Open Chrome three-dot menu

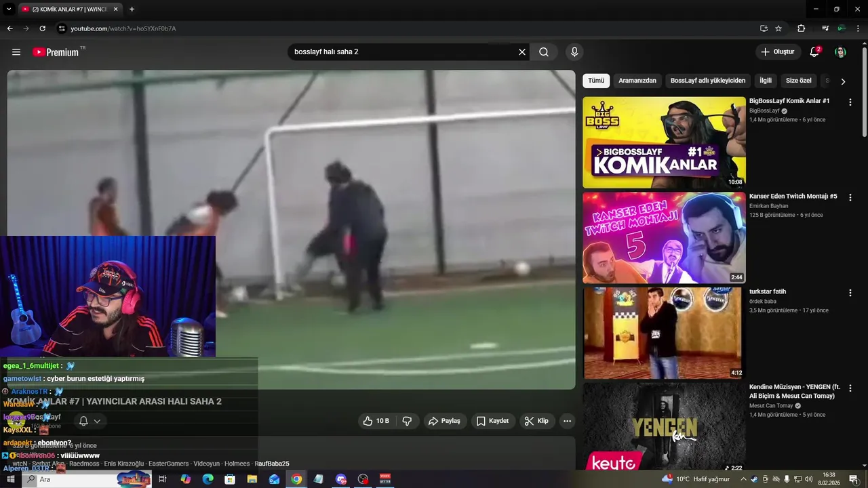point(857,28)
